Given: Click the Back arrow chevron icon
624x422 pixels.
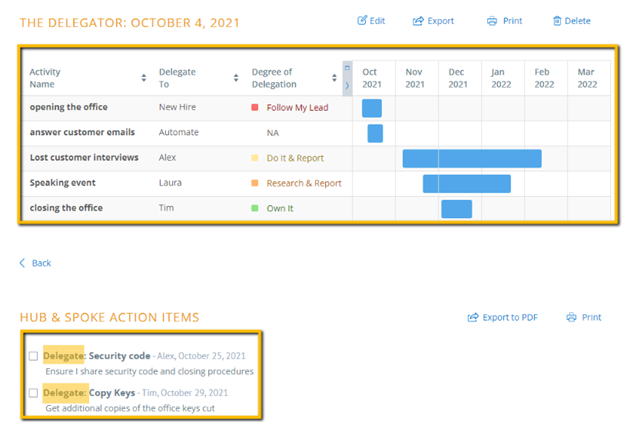Looking at the screenshot, I should (x=22, y=263).
